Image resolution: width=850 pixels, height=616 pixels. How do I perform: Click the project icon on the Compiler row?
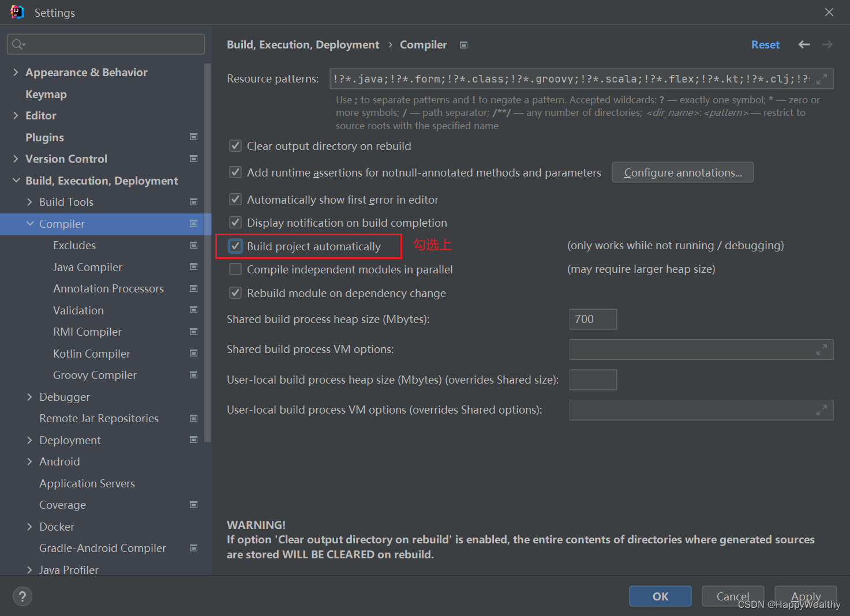pos(194,223)
